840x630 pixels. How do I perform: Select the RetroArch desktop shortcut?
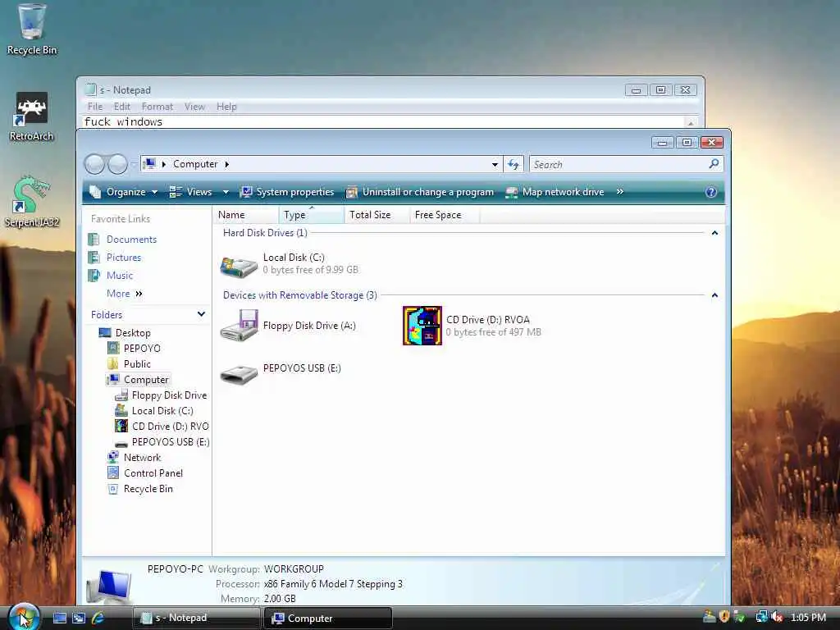(31, 116)
